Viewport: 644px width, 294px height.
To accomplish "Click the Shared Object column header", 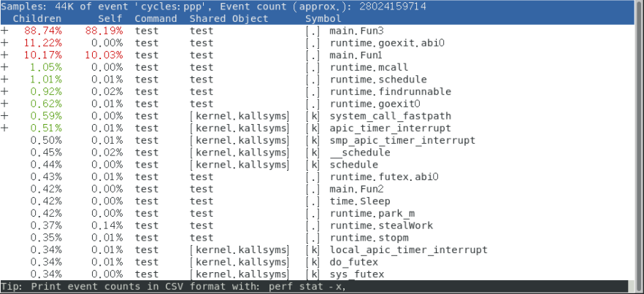I will (x=229, y=18).
